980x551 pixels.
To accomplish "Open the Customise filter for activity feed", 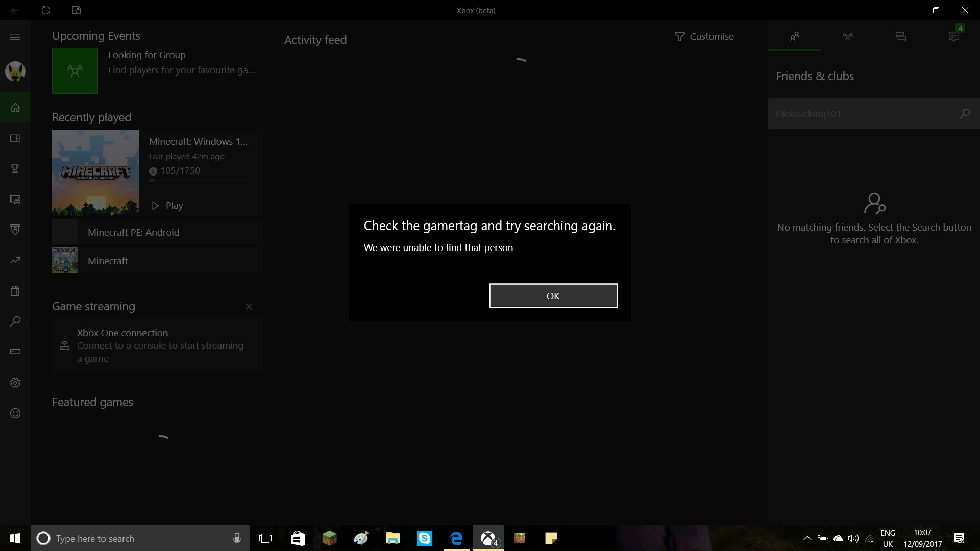I will (x=704, y=37).
